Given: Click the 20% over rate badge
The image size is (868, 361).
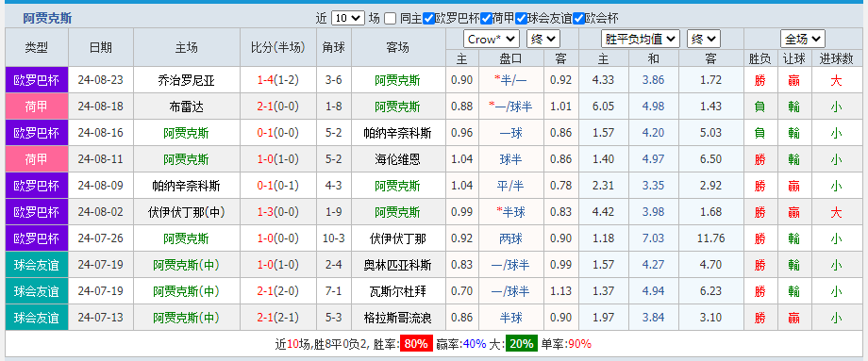Looking at the screenshot, I should tap(522, 344).
